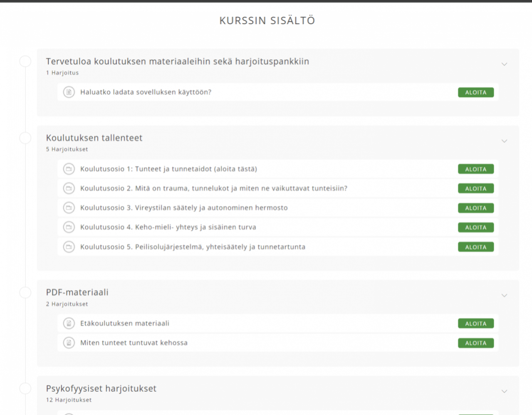The width and height of the screenshot is (532, 415).
Task: Start Koulutusosio 1 with its ALOITA button
Action: tap(475, 169)
